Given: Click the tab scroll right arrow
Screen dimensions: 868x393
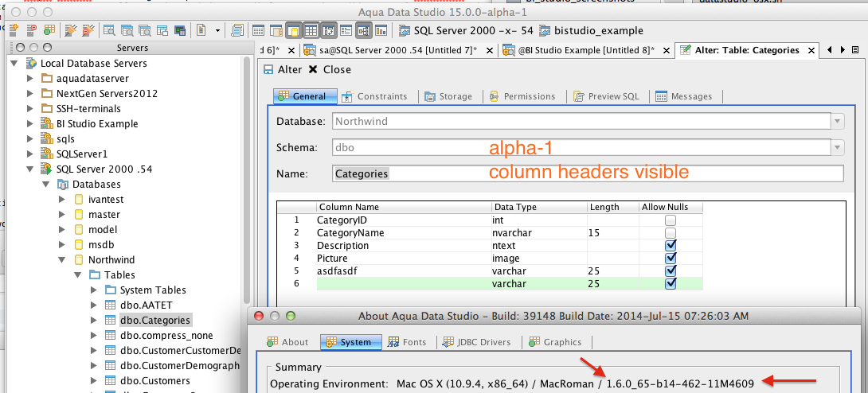Looking at the screenshot, I should (843, 50).
